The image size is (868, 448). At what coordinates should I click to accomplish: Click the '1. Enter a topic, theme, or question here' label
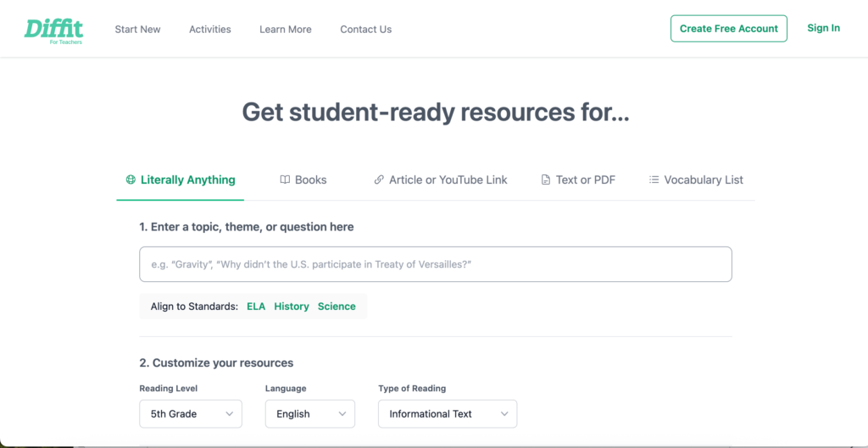click(247, 227)
